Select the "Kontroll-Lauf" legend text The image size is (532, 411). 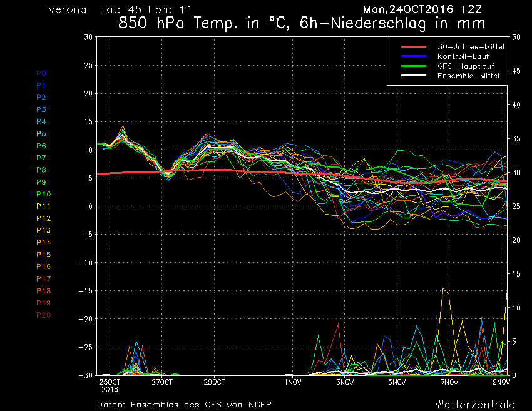point(463,56)
